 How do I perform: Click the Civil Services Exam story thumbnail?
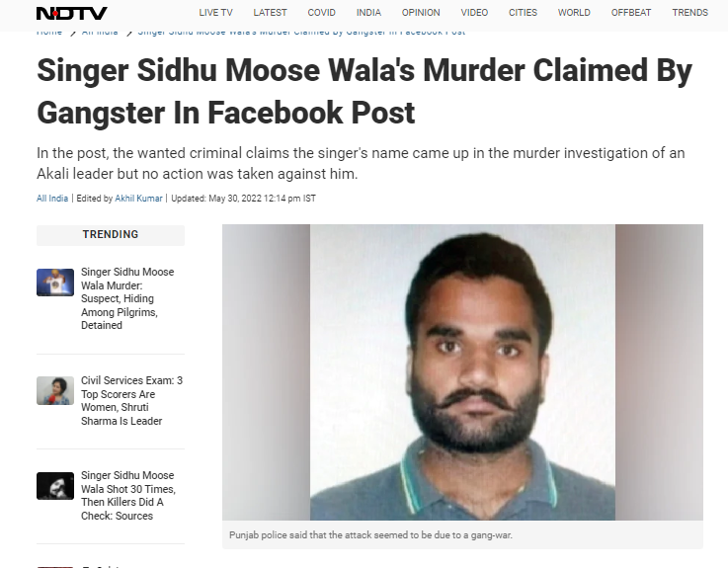point(55,390)
